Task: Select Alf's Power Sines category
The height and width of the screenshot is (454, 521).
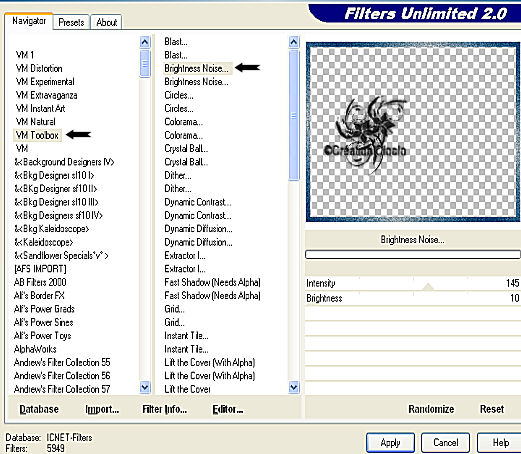Action: 43,322
